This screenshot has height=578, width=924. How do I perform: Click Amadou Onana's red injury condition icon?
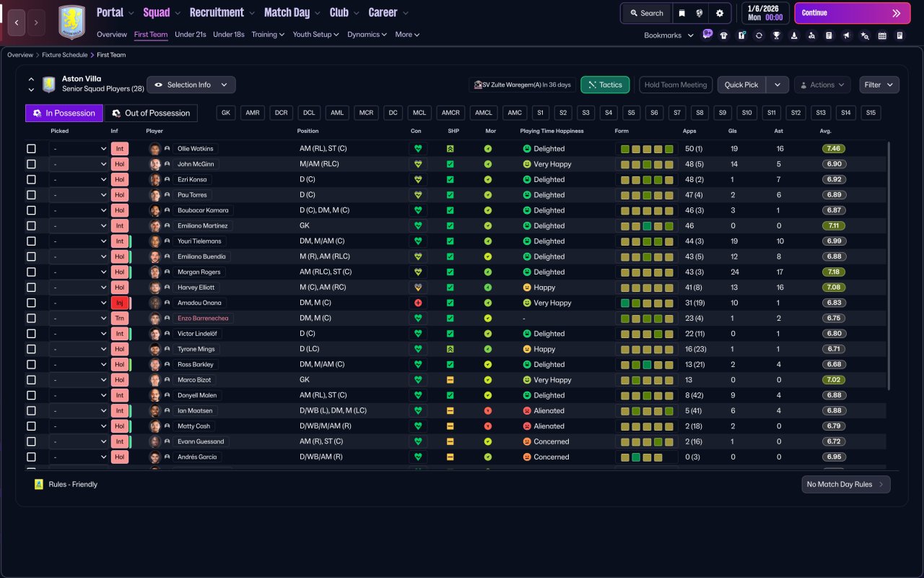[417, 303]
